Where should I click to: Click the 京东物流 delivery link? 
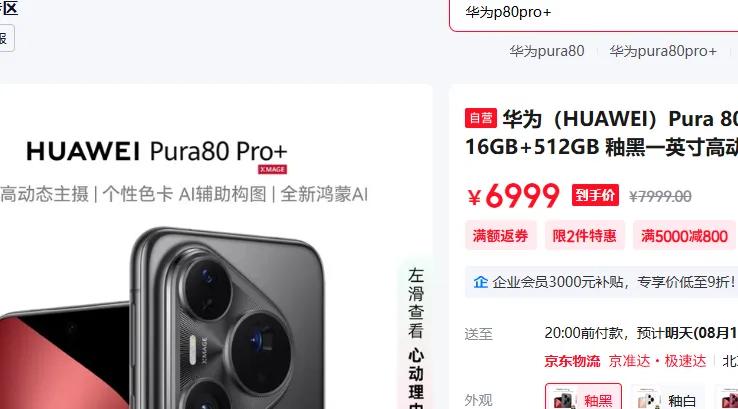(572, 361)
